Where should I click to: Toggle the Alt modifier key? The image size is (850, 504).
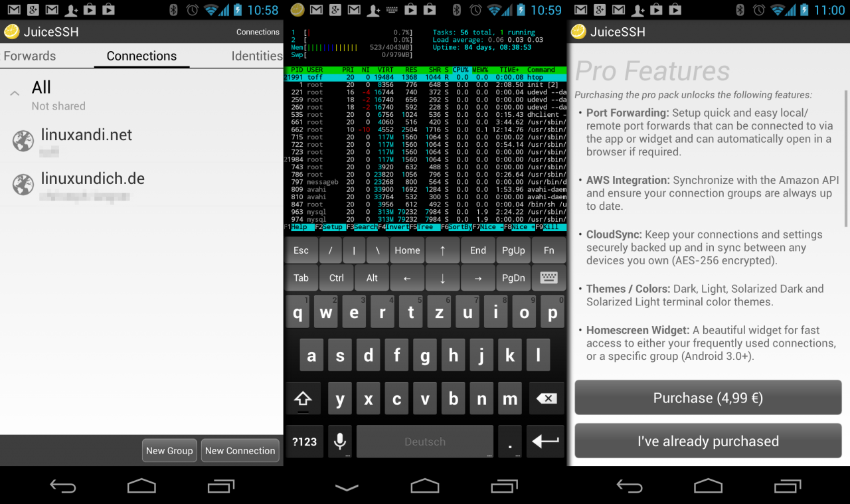[372, 278]
